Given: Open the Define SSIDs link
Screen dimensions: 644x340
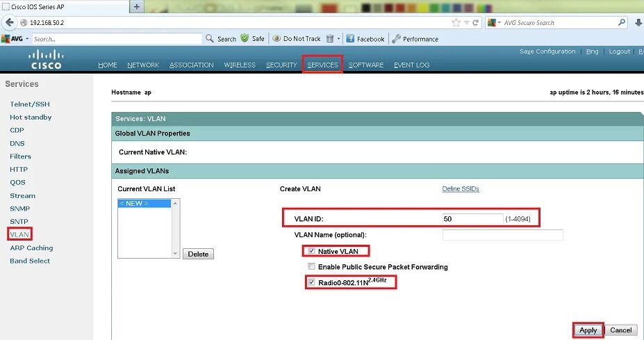Looking at the screenshot, I should 461,188.
